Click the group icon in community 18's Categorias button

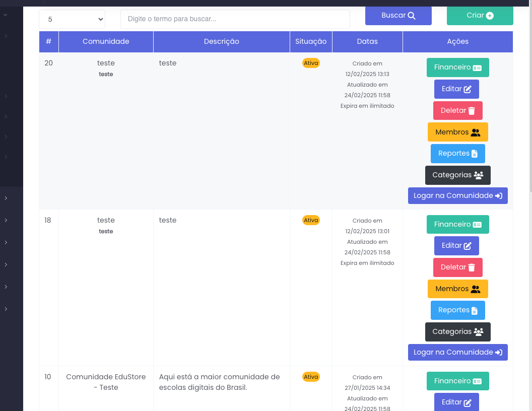tap(479, 332)
